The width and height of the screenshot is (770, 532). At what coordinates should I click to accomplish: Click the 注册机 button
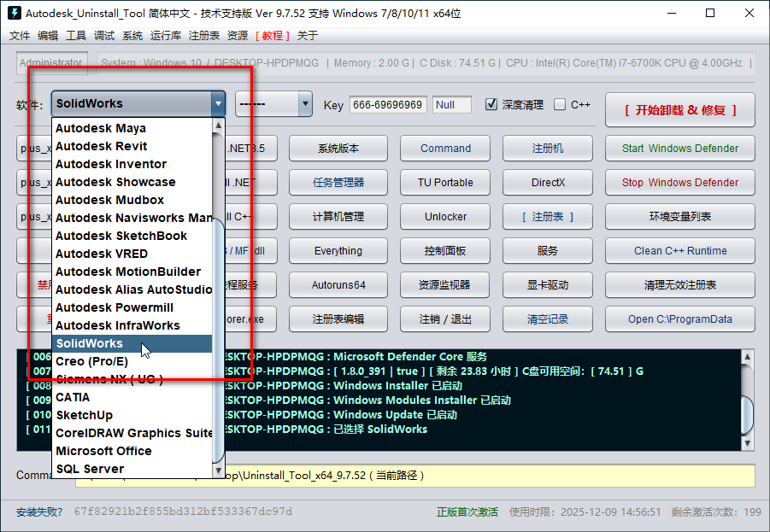(548, 149)
